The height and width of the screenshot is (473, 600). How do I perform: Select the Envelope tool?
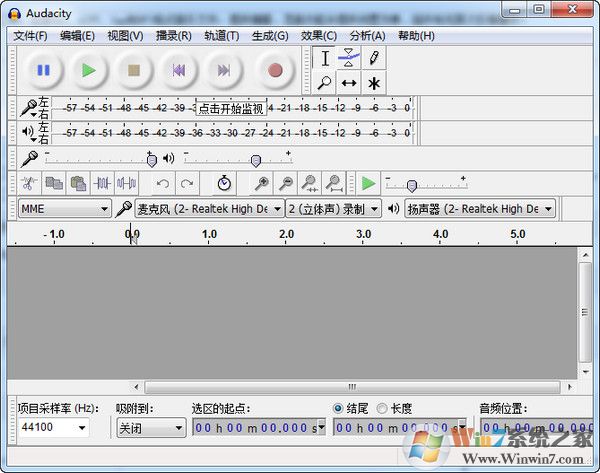click(x=348, y=58)
